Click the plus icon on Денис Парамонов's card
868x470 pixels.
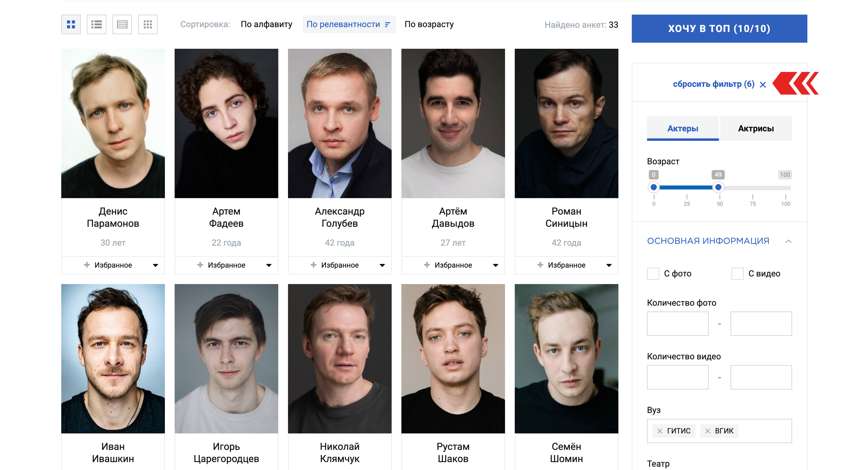87,265
